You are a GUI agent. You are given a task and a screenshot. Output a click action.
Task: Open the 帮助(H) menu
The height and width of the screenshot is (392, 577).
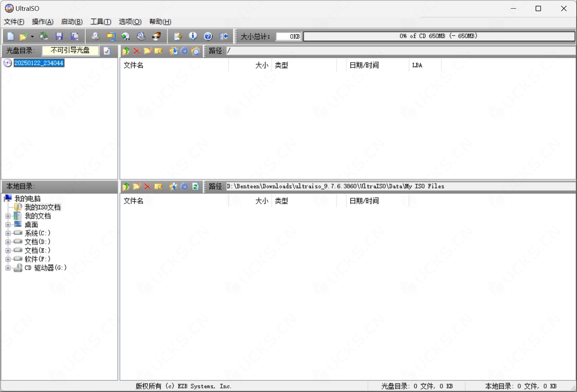click(160, 22)
